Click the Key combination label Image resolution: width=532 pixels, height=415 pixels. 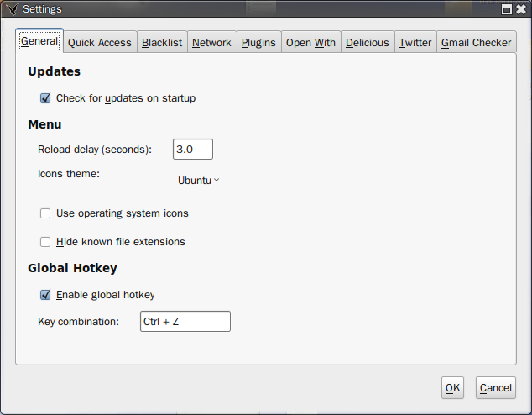click(78, 322)
